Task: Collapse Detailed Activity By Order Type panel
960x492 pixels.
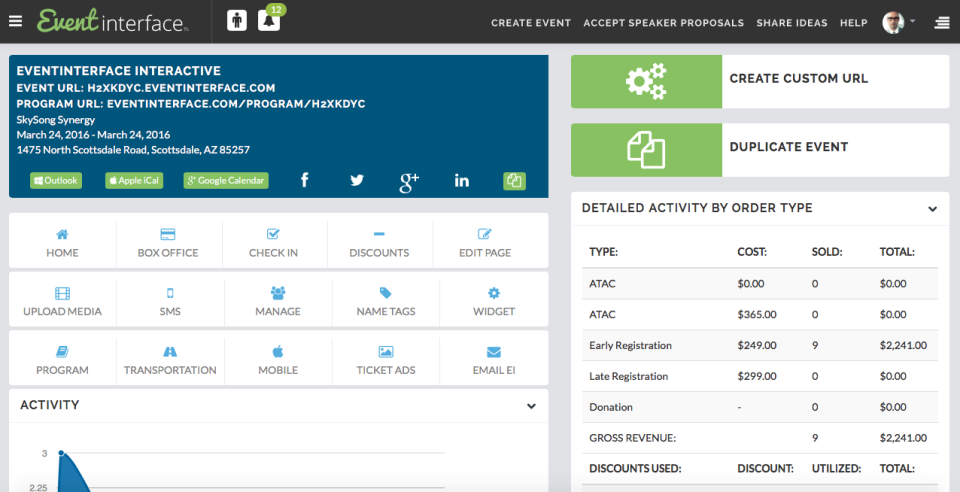Action: [x=932, y=209]
